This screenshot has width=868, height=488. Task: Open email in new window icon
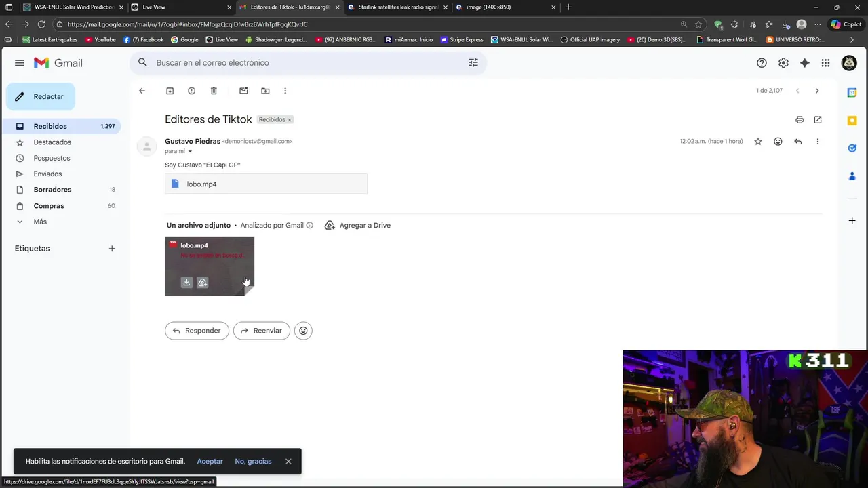[x=818, y=120]
